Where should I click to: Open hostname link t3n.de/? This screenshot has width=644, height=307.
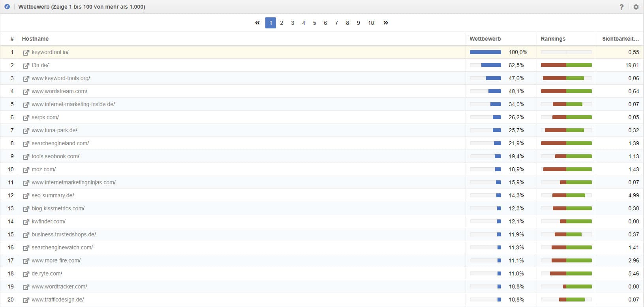coord(40,65)
